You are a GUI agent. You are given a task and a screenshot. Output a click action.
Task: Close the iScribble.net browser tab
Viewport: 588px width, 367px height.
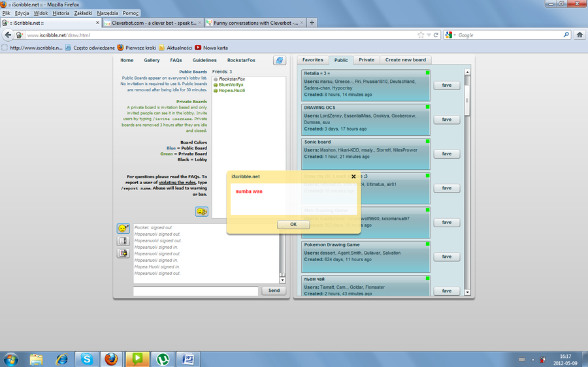(x=97, y=23)
